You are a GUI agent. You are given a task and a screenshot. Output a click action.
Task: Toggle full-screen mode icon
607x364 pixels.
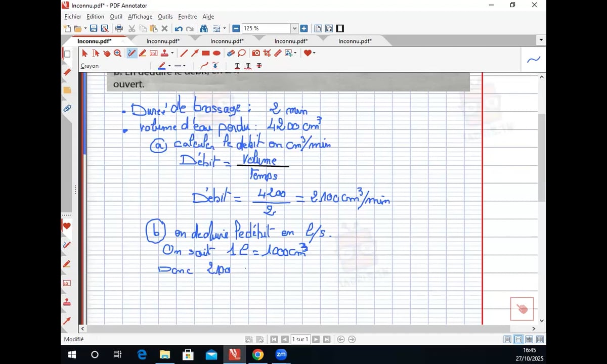tap(340, 28)
